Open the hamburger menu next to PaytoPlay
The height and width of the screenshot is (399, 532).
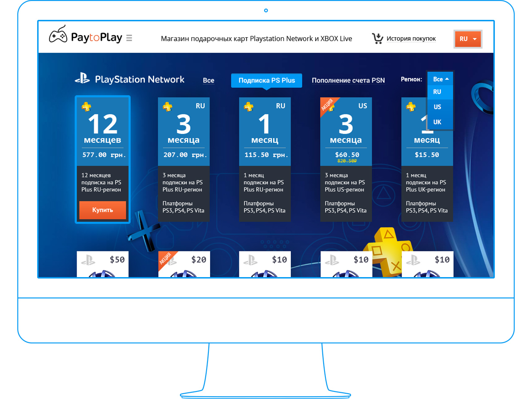[129, 38]
